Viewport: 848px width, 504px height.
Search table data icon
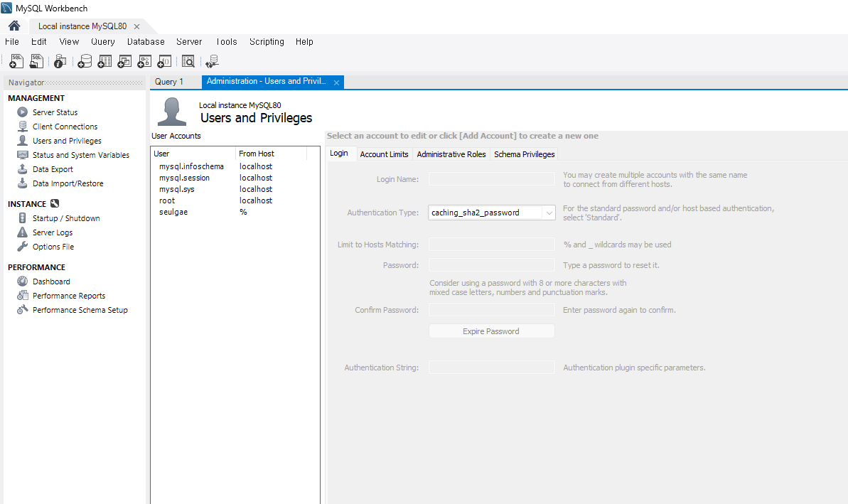tap(188, 61)
